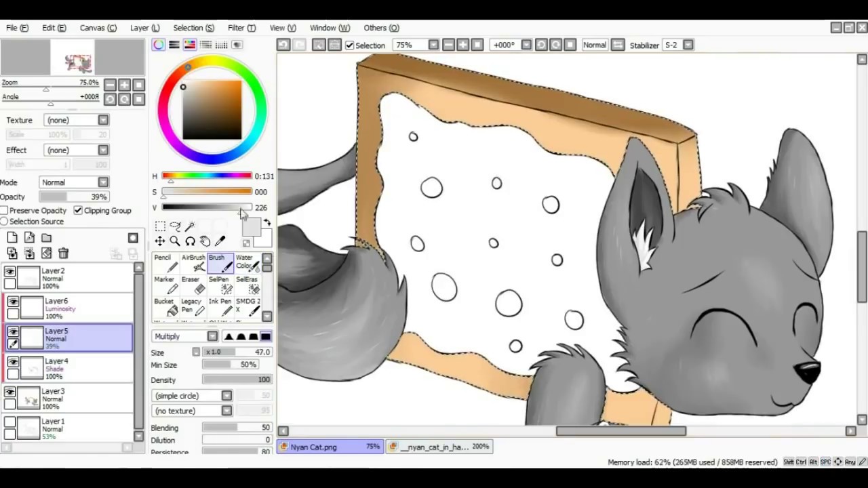
Task: Open the Edit menu
Action: [54, 28]
